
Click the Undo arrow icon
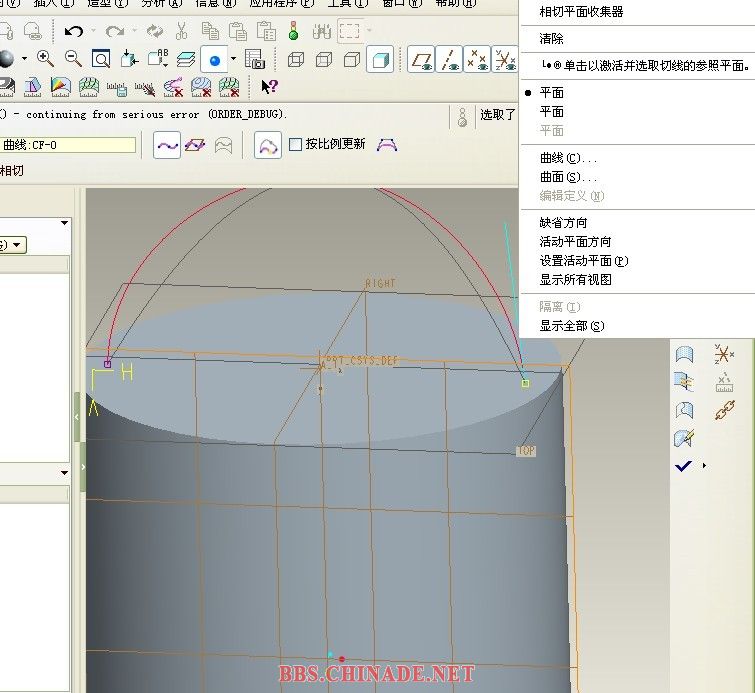click(x=73, y=31)
